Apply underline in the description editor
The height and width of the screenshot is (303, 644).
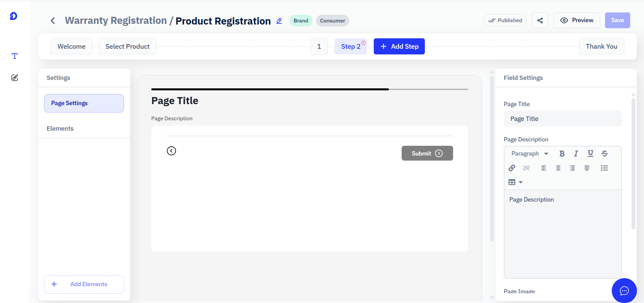[590, 154]
